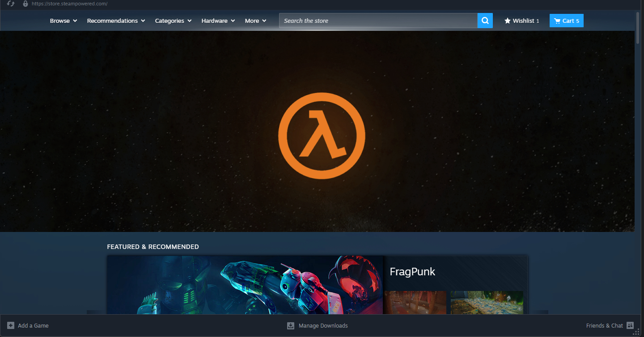The height and width of the screenshot is (337, 644).
Task: Click the FragPunk game title
Action: [x=412, y=271]
